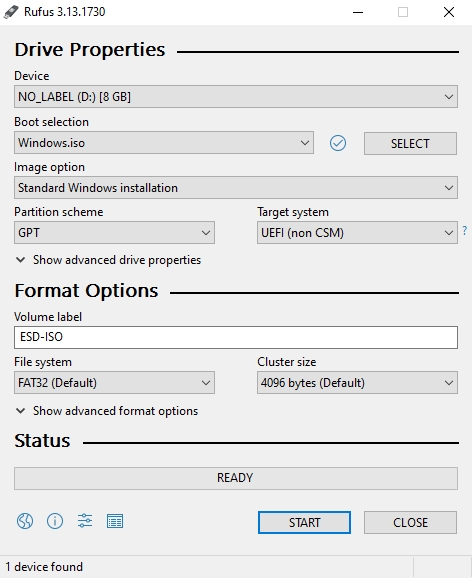Click the Drive Properties heading
472x578 pixels.
point(90,50)
